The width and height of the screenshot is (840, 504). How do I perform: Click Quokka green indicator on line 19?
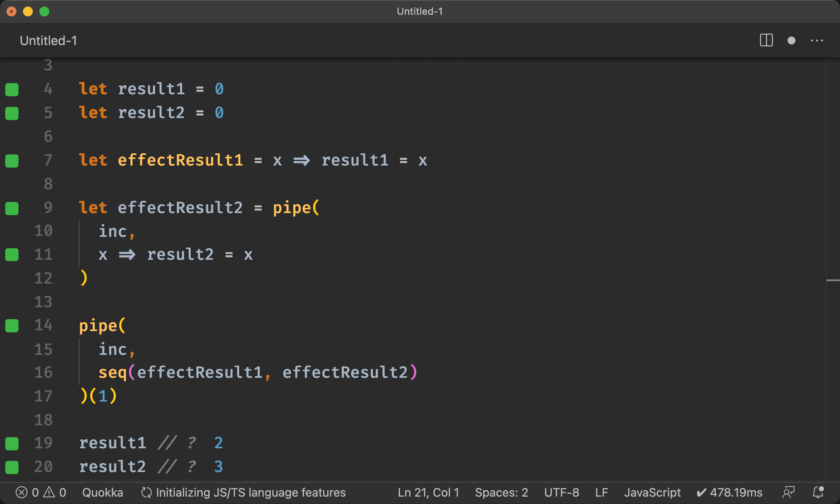click(x=12, y=443)
